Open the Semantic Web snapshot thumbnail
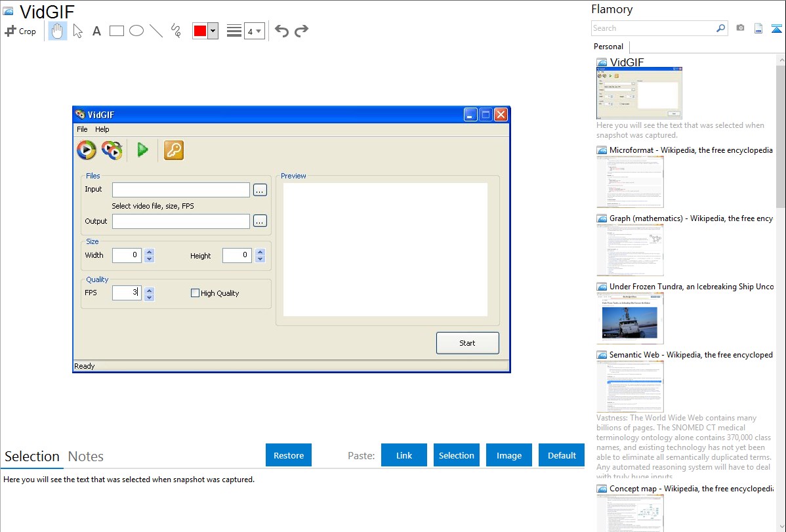Viewport: 786px width, 532px height. pyautogui.click(x=630, y=386)
